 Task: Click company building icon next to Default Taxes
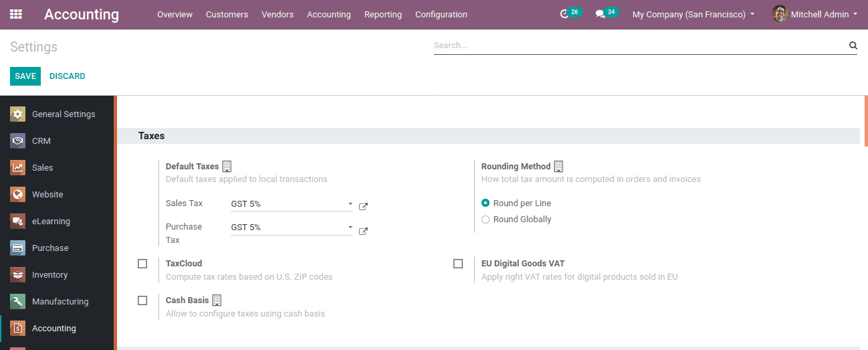click(227, 166)
